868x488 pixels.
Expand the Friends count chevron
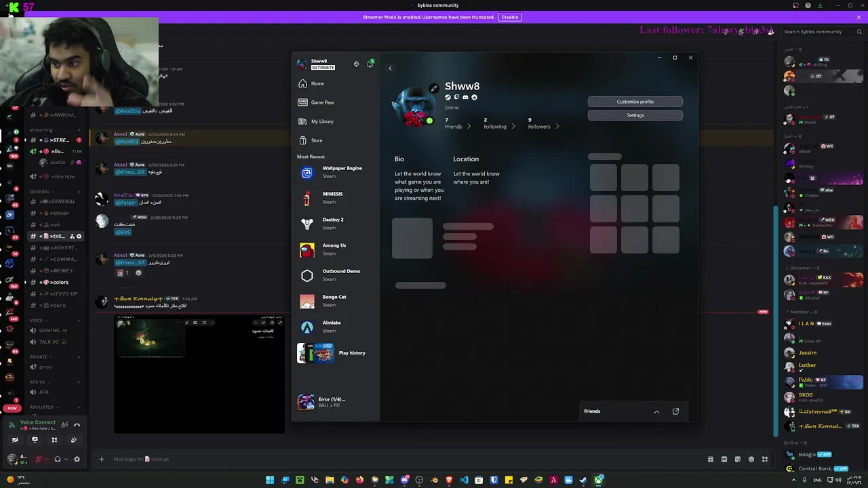point(469,126)
